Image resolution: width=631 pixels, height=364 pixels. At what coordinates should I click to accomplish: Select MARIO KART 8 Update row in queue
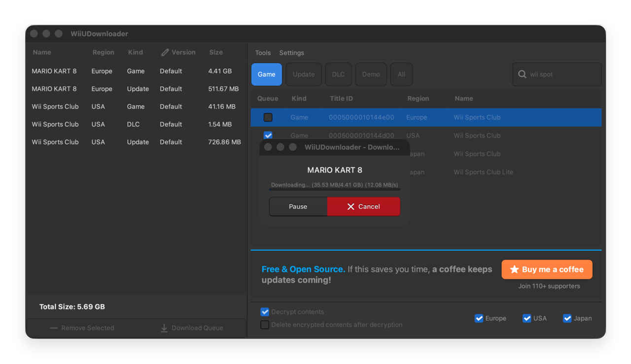137,89
